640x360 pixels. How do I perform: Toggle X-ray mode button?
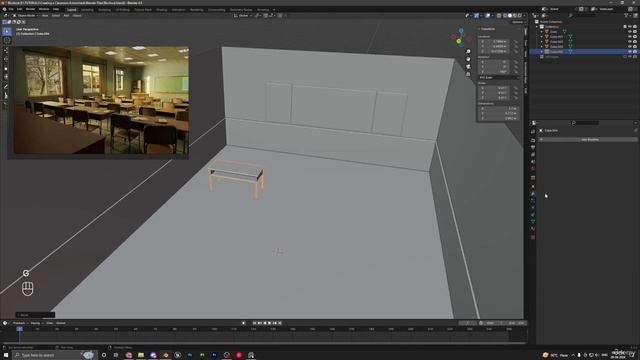[x=499, y=16]
